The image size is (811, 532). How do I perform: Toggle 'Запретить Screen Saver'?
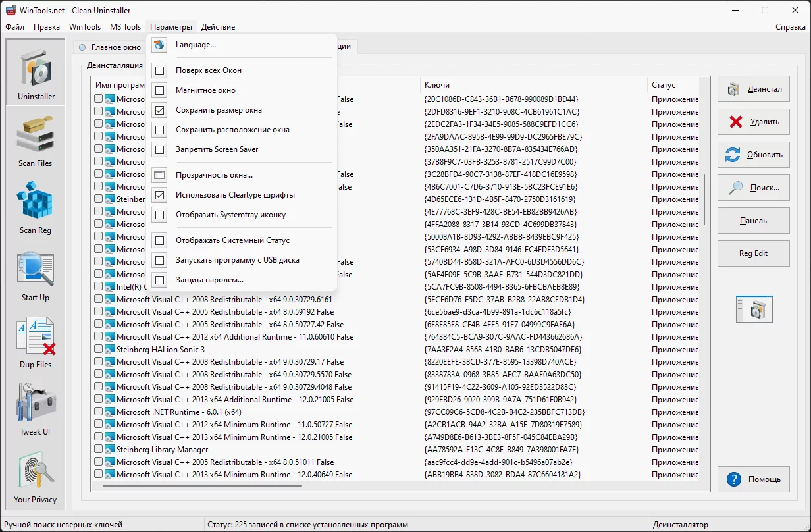[x=159, y=149]
